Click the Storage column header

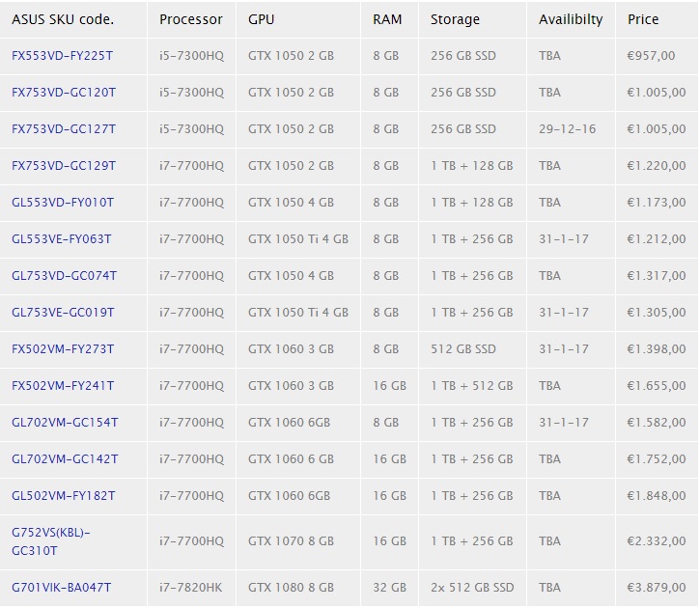click(455, 19)
